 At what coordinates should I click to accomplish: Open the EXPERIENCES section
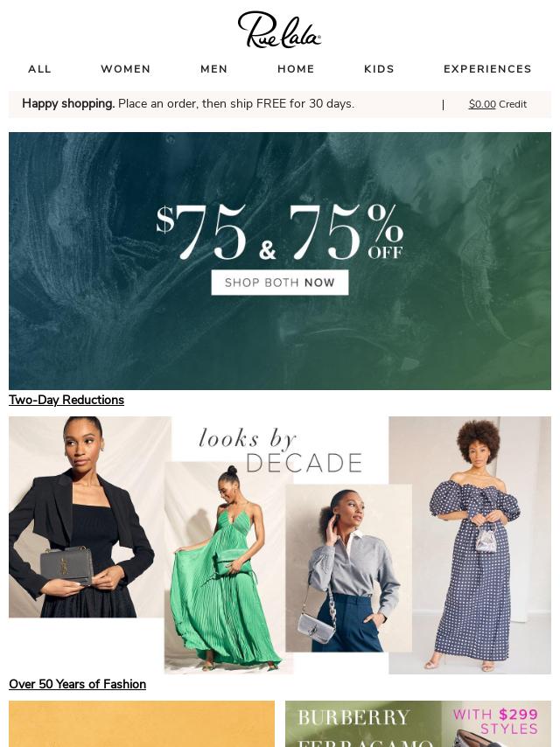coord(487,69)
